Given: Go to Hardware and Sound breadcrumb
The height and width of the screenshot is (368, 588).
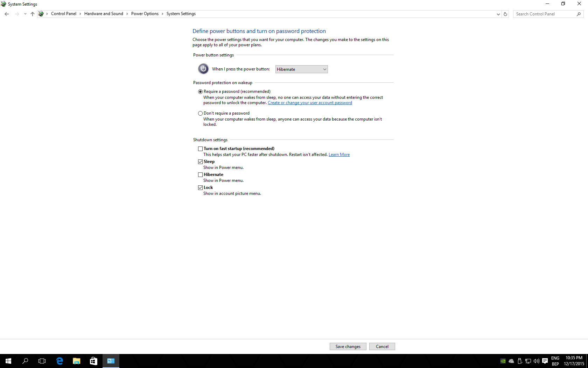Looking at the screenshot, I should pos(104,14).
